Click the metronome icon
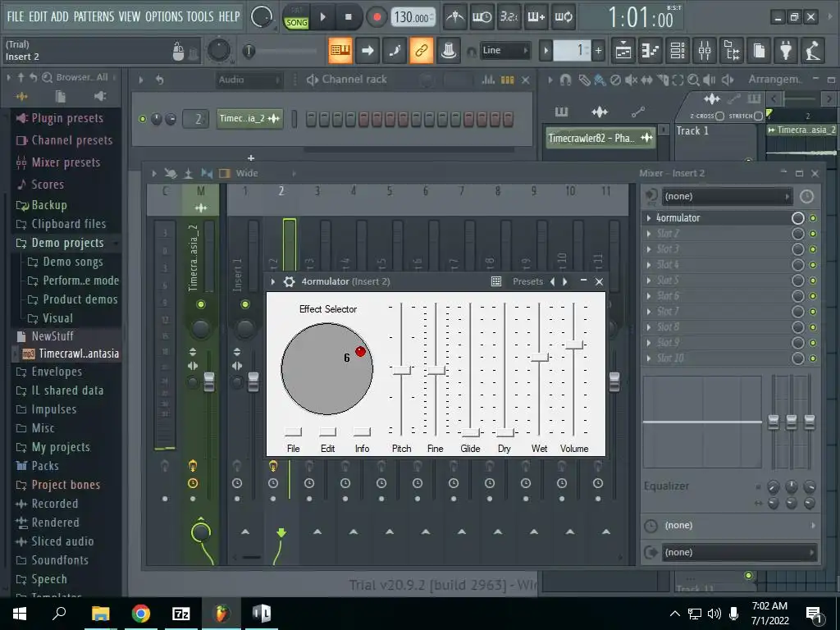Viewport: 840px width, 630px height. click(x=455, y=17)
